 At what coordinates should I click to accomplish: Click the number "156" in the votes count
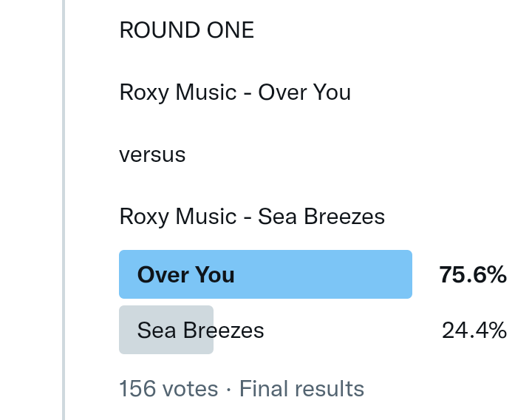[136, 389]
